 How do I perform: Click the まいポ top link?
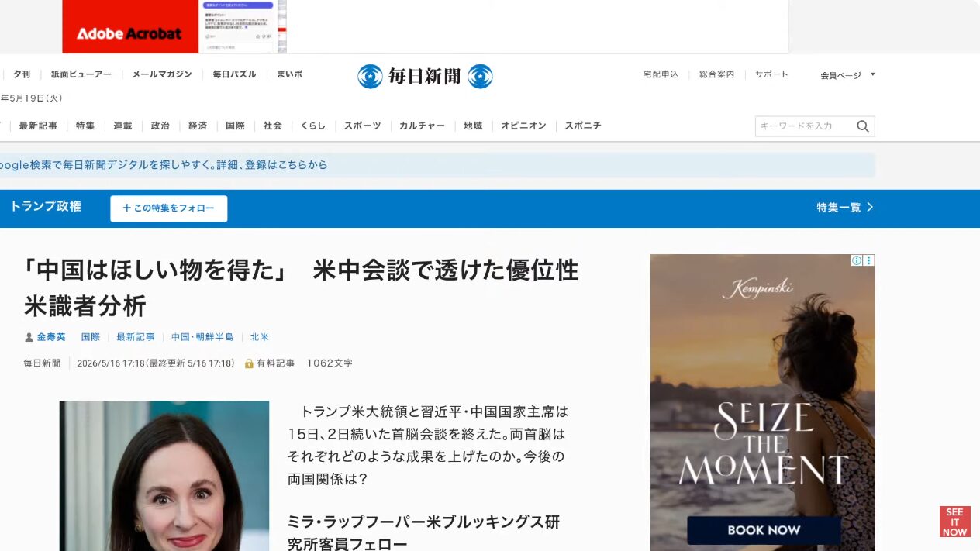coord(290,74)
